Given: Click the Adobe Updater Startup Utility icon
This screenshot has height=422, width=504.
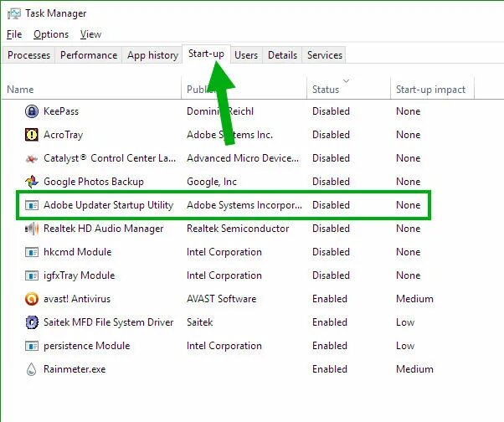Looking at the screenshot, I should coord(32,205).
